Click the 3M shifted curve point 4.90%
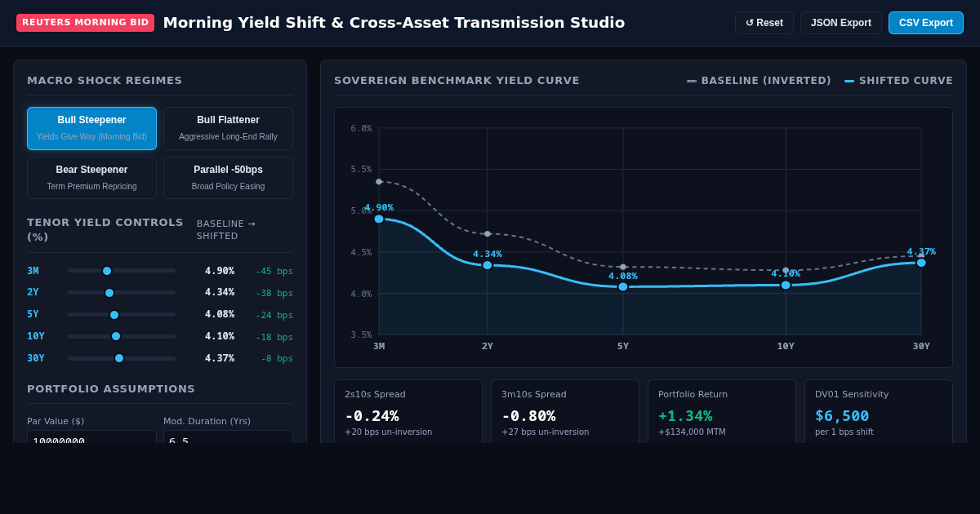The width and height of the screenshot is (980, 514). pyautogui.click(x=379, y=219)
